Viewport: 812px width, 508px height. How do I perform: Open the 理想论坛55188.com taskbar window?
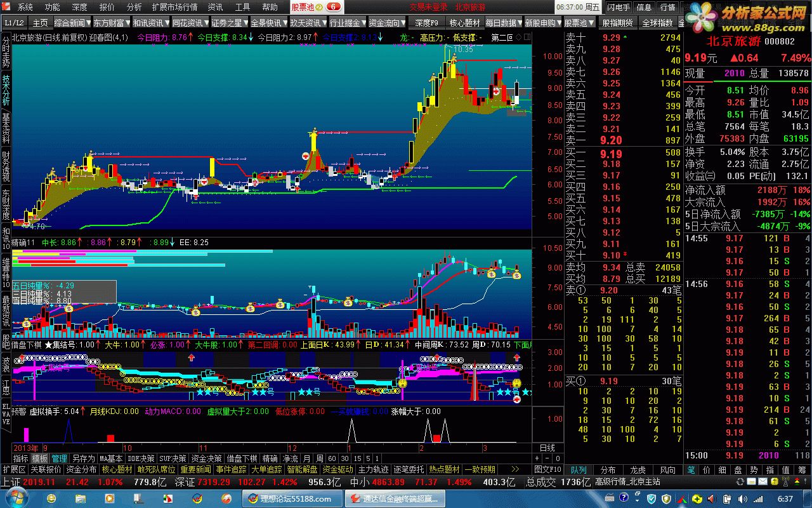click(x=292, y=498)
